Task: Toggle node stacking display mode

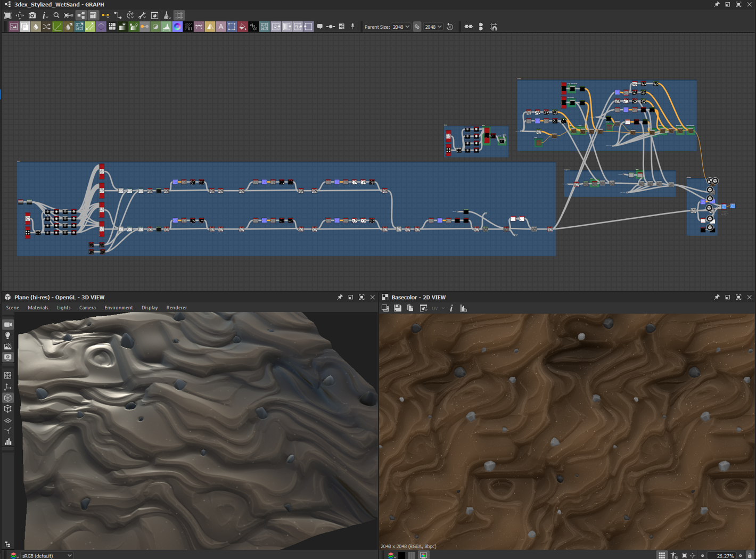Action: pyautogui.click(x=93, y=15)
